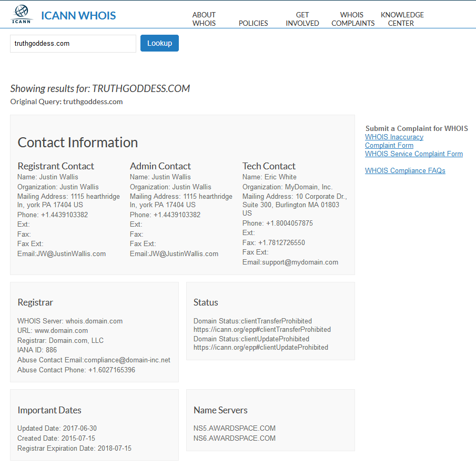Select the NS6.AWARDSPACE.COM name server

[235, 439]
